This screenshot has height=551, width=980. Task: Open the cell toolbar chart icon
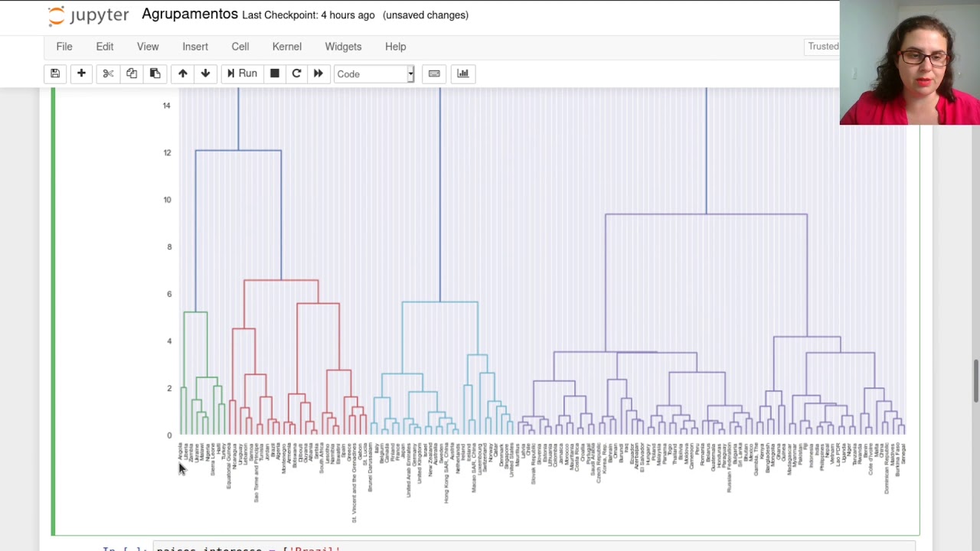pos(462,73)
